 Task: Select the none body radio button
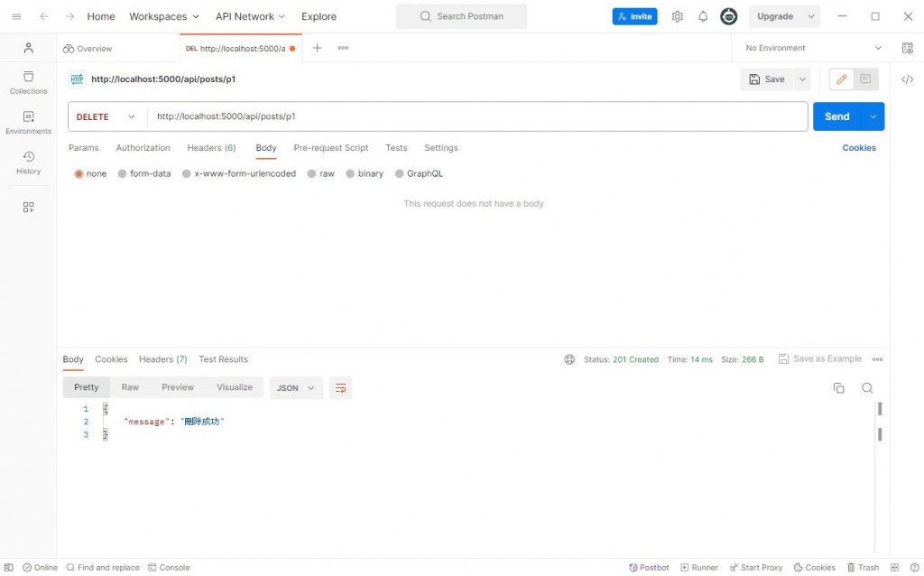click(79, 173)
